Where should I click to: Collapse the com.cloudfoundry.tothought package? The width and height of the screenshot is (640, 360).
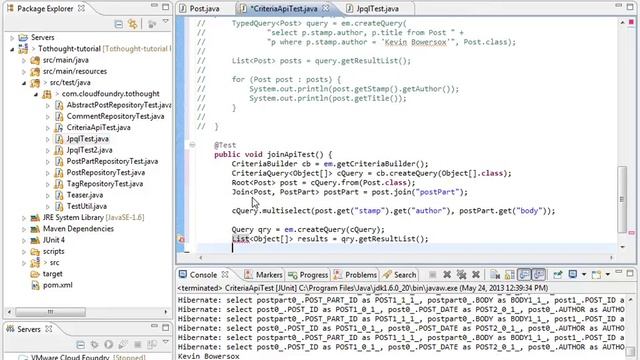coord(36,94)
